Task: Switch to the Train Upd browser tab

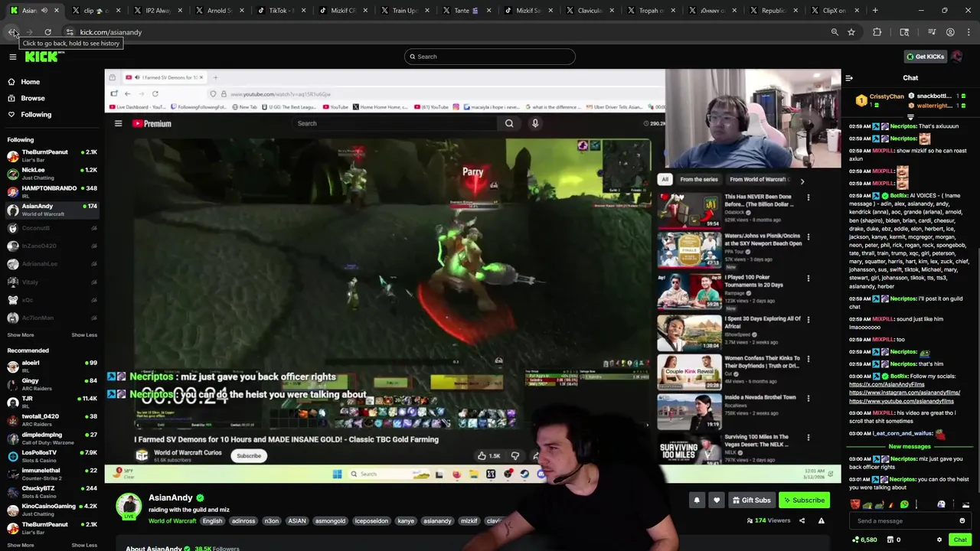Action: click(x=403, y=11)
